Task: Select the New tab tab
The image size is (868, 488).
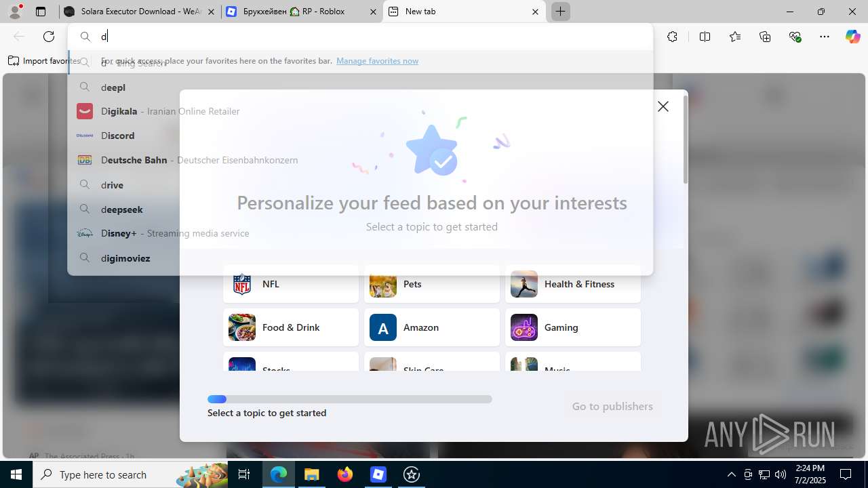Action: point(465,12)
